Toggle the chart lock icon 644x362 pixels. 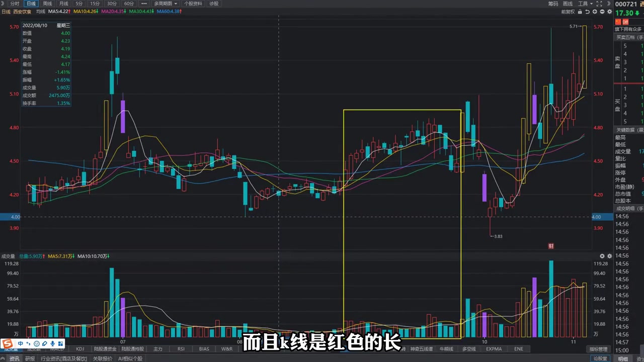click(580, 11)
